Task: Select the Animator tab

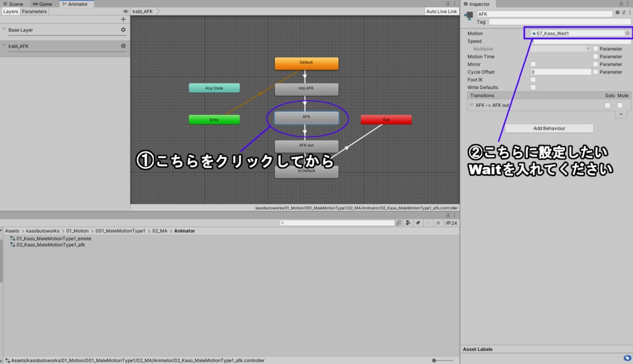Action: click(x=75, y=4)
